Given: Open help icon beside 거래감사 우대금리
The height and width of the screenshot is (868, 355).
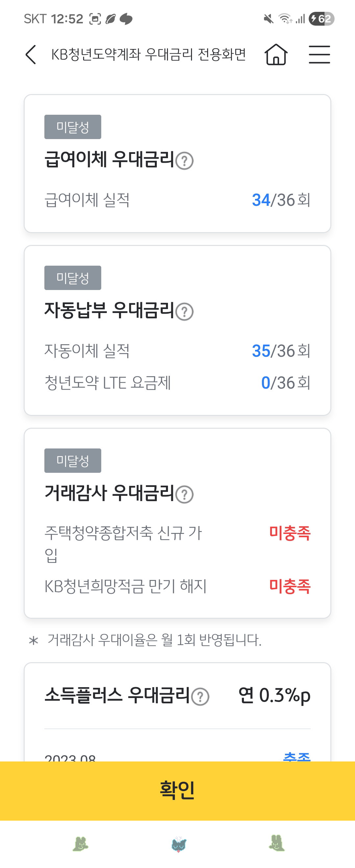Looking at the screenshot, I should point(185,494).
